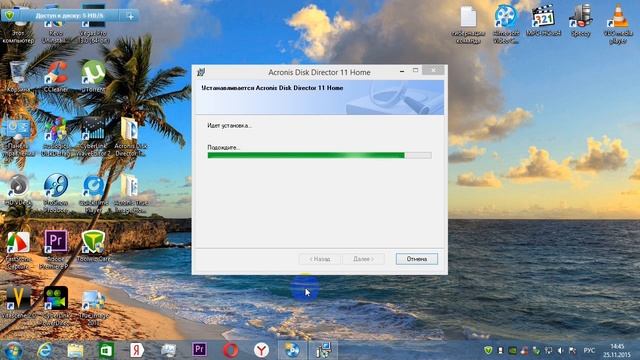The width and height of the screenshot is (640, 360).
Task: Open the Yandex taskbar icon
Action: (137, 350)
